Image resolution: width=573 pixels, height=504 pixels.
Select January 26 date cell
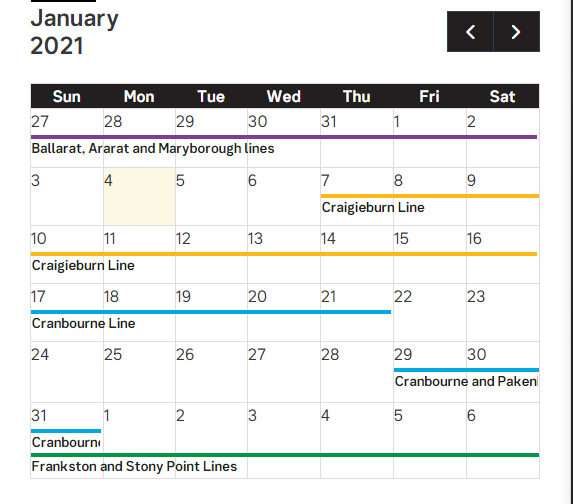211,372
